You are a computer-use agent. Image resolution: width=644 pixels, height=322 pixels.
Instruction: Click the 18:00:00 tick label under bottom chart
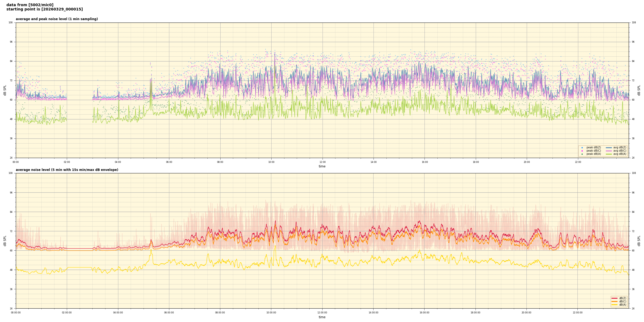click(475, 313)
